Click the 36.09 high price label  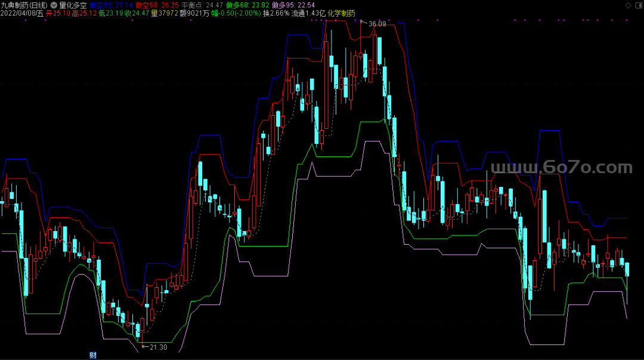click(377, 24)
